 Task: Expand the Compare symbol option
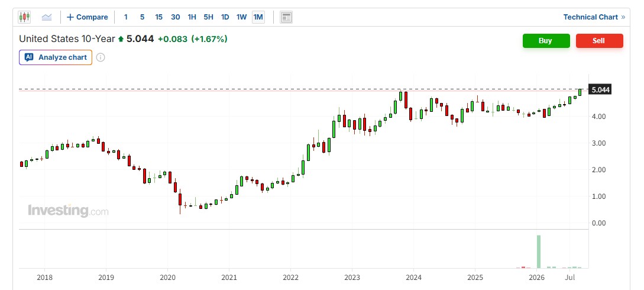point(87,17)
